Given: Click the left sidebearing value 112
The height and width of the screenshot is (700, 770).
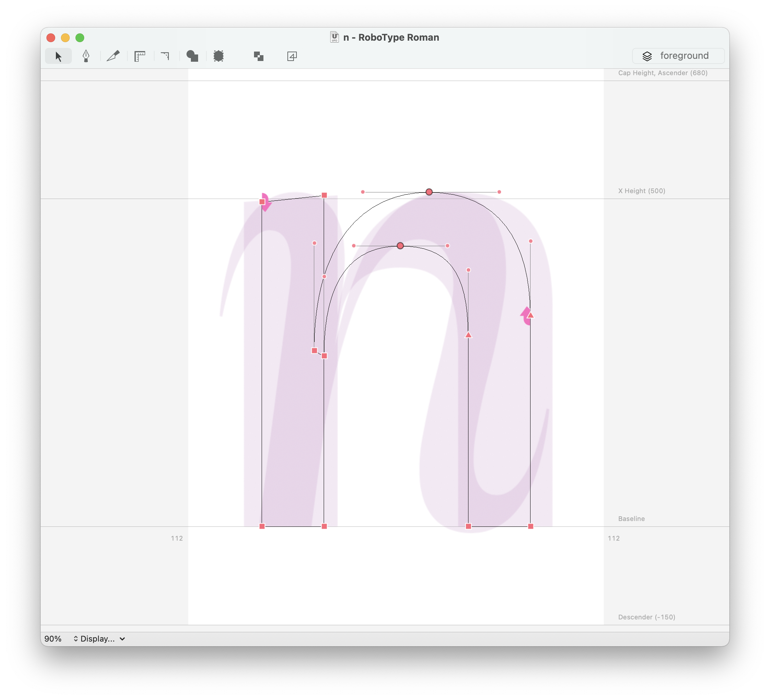Looking at the screenshot, I should click(x=176, y=538).
